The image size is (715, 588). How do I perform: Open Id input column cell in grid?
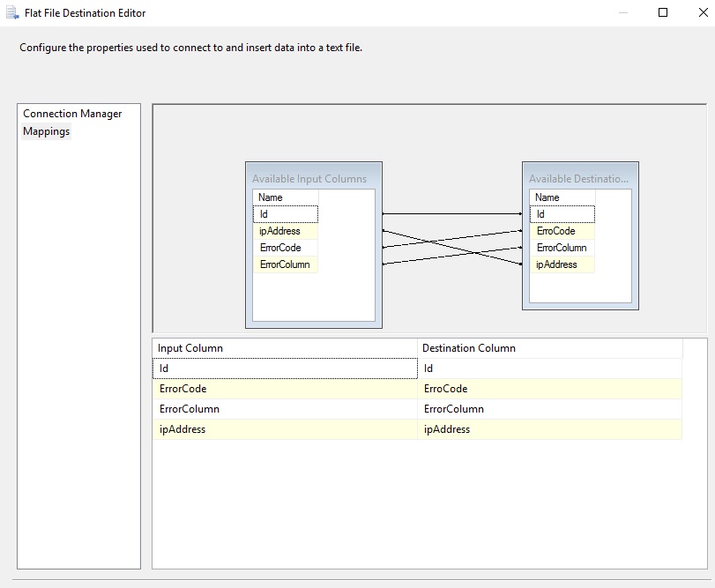(x=285, y=368)
